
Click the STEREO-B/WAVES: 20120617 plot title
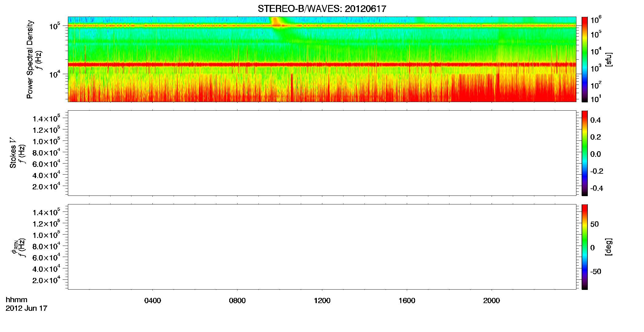[x=322, y=9]
